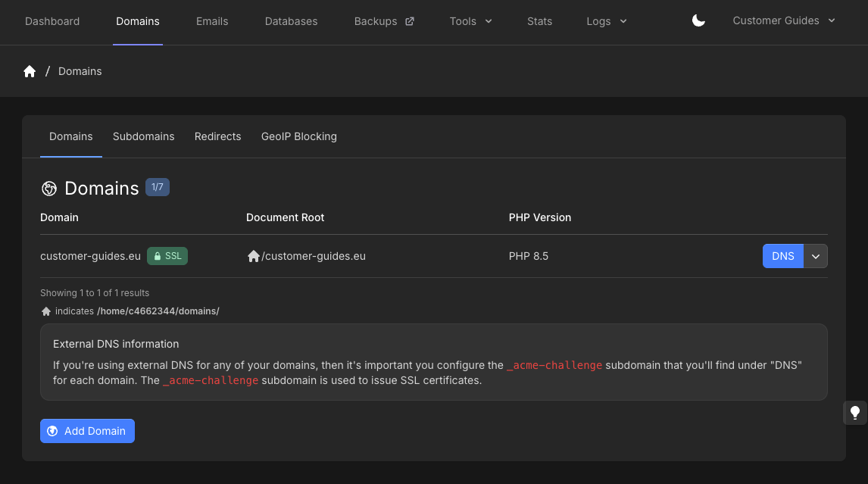Open the Databases section
This screenshot has width=868, height=484.
coord(291,22)
